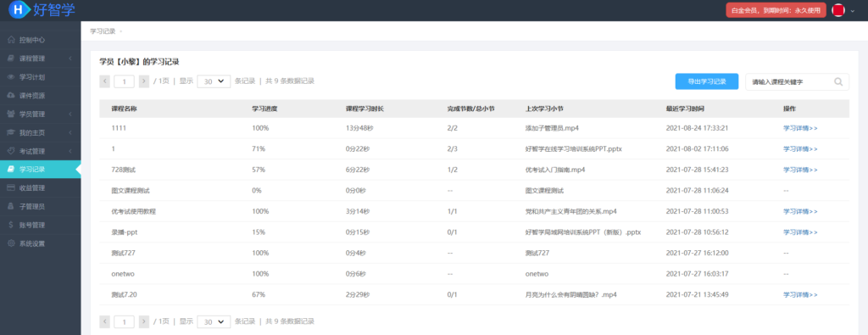Viewport: 868px width, 335px height.
Task: Go to next page in bottom pagination
Action: pos(144,321)
